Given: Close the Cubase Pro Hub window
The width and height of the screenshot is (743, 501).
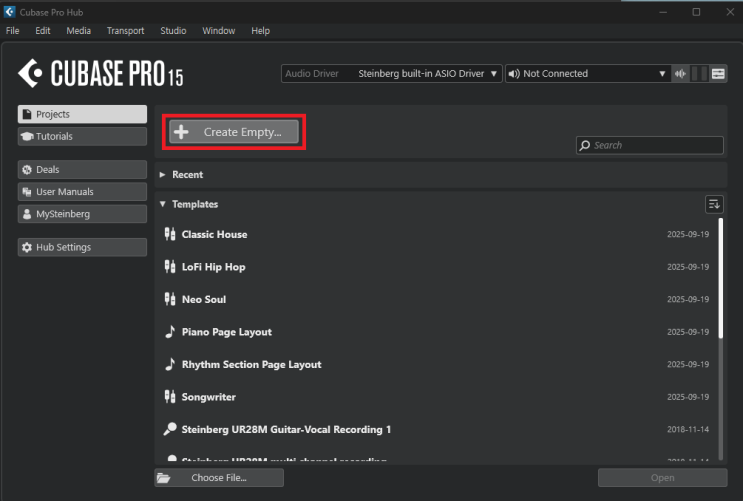Looking at the screenshot, I should 730,12.
